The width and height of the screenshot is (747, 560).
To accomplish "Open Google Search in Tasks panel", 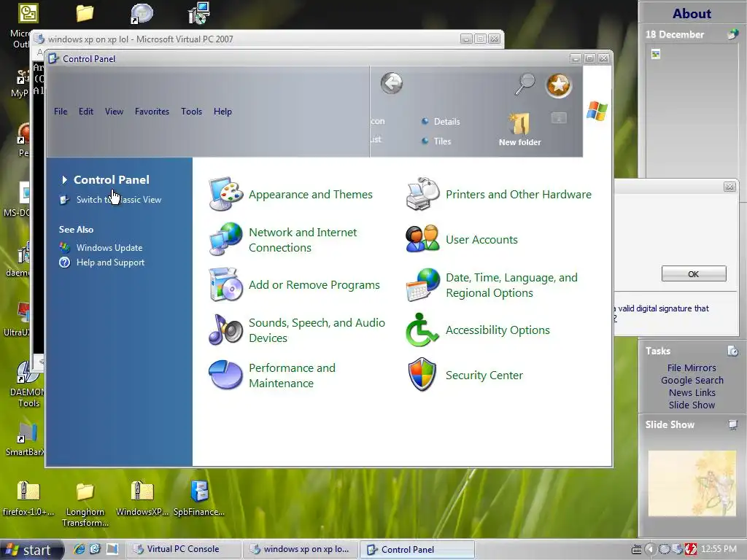I will 692,380.
